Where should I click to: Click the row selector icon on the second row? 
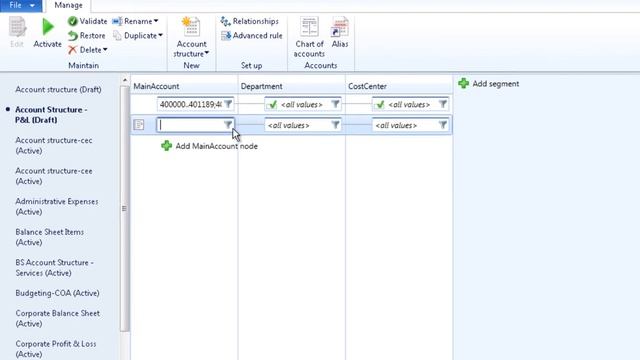pos(139,125)
